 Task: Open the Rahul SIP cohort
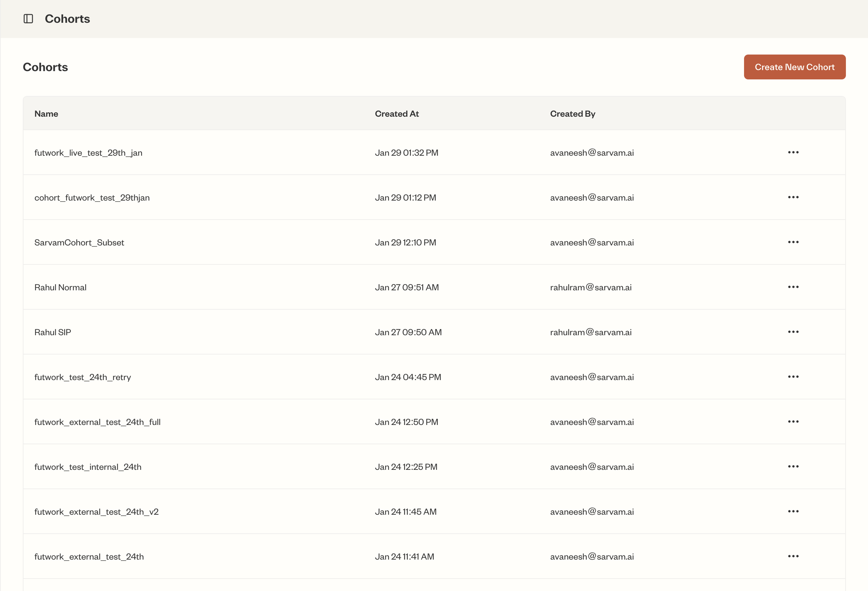(53, 332)
